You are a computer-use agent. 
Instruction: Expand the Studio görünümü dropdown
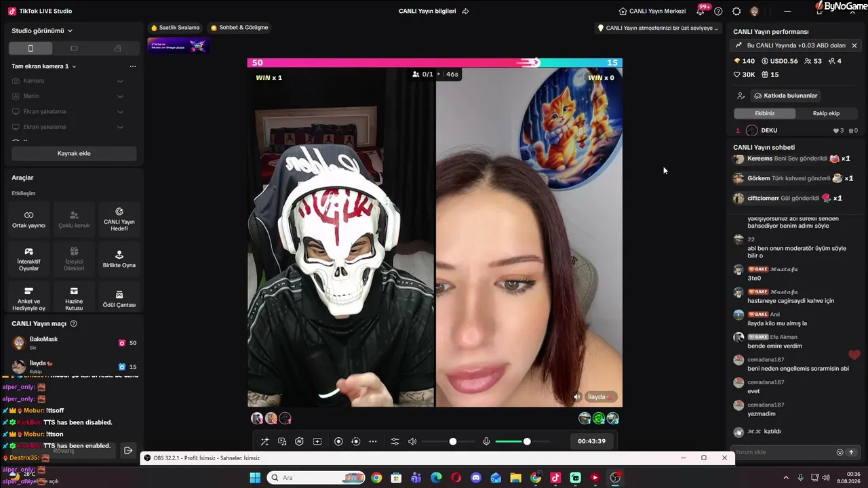[x=42, y=30]
